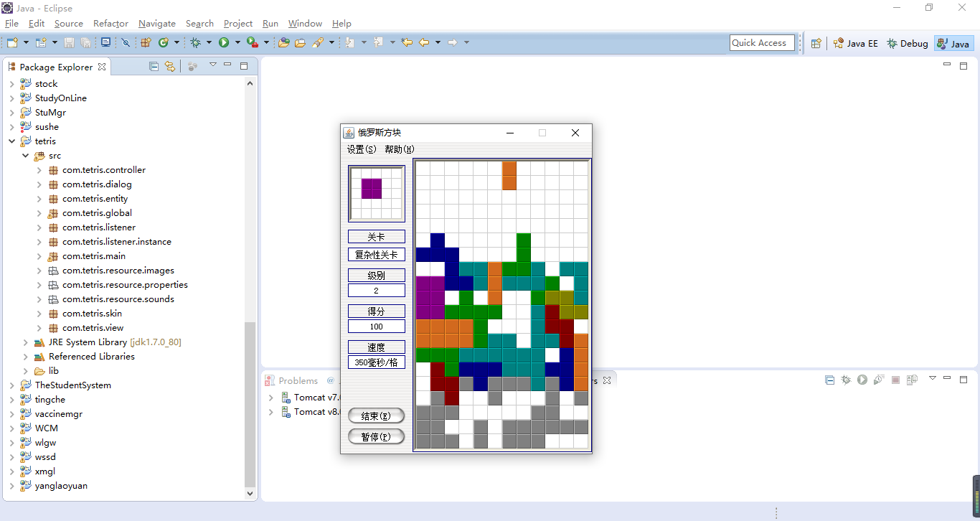Image resolution: width=980 pixels, height=521 pixels.
Task: Click the Search flashlight toolbar icon
Action: [x=318, y=43]
